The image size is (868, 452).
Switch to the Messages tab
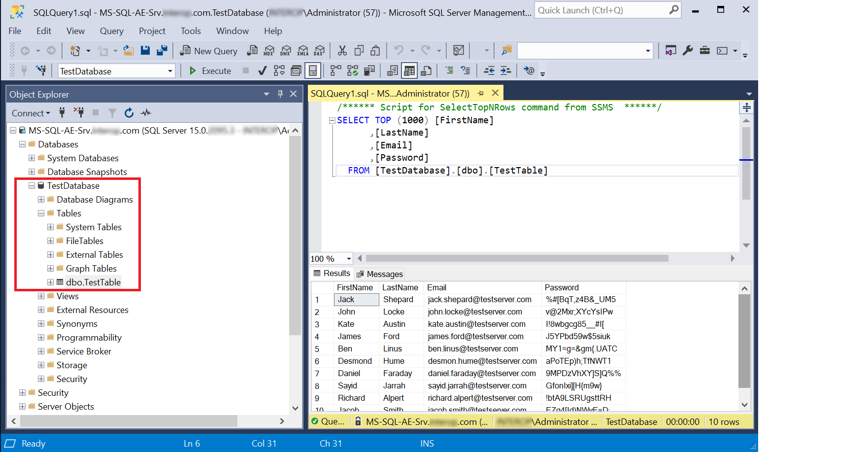pos(379,274)
